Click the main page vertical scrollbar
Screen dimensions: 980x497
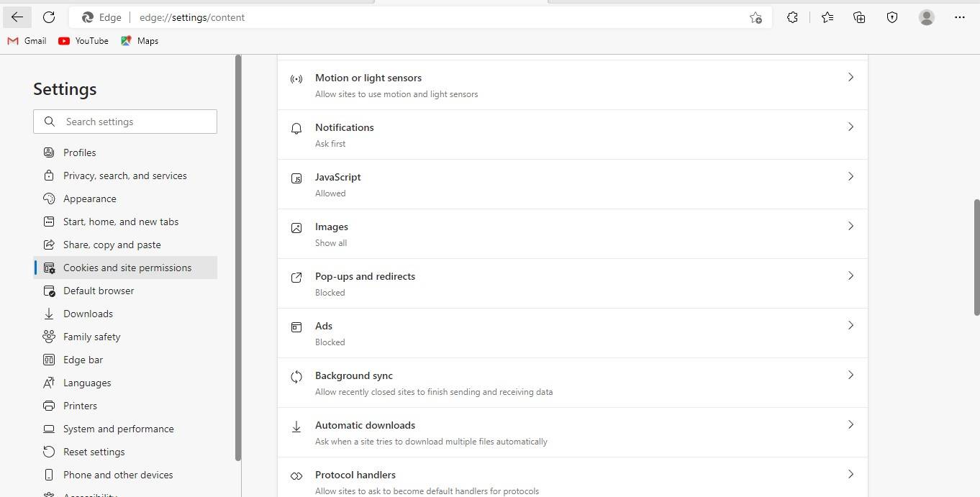[976, 257]
